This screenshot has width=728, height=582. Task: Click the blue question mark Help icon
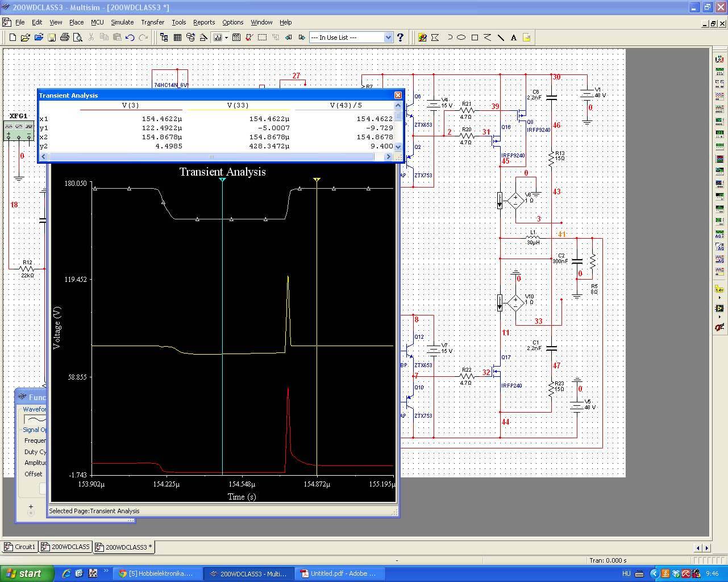[400, 38]
